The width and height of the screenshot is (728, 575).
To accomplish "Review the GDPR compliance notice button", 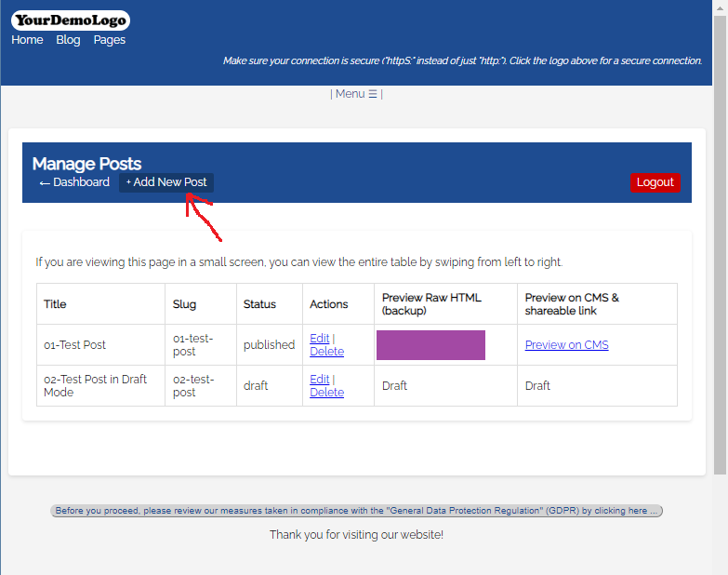I will [356, 511].
